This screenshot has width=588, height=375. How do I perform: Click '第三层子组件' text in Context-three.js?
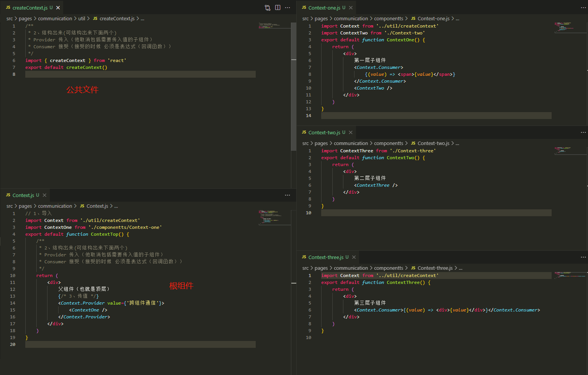(x=370, y=303)
